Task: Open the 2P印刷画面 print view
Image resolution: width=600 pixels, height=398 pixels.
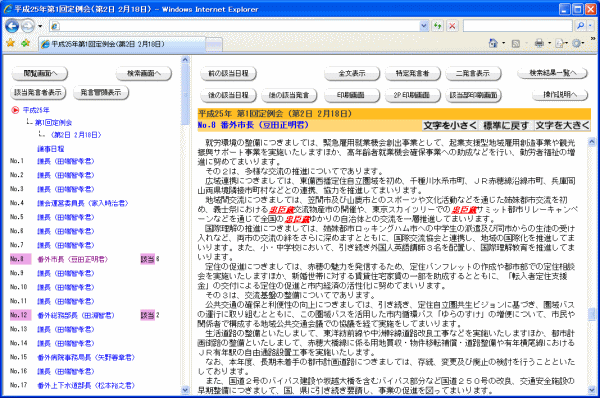Action: point(412,95)
